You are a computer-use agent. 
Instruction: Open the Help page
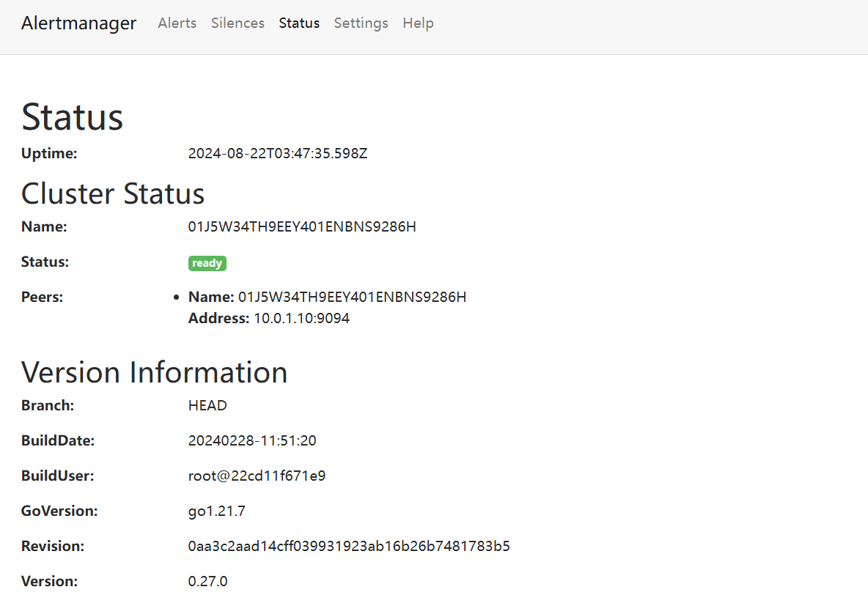(418, 23)
